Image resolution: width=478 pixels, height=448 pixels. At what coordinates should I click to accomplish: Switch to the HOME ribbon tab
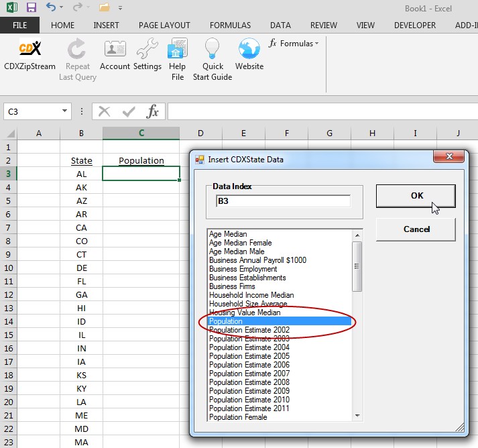coord(62,25)
